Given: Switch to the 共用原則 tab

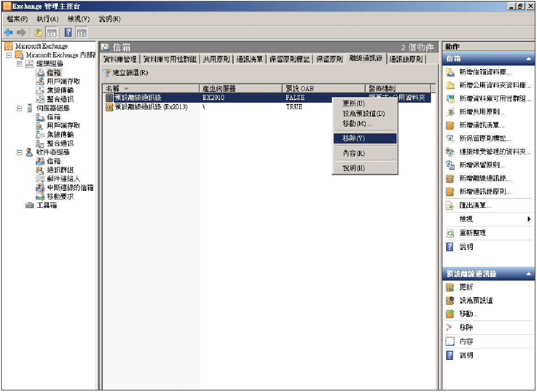Looking at the screenshot, I should [217, 60].
